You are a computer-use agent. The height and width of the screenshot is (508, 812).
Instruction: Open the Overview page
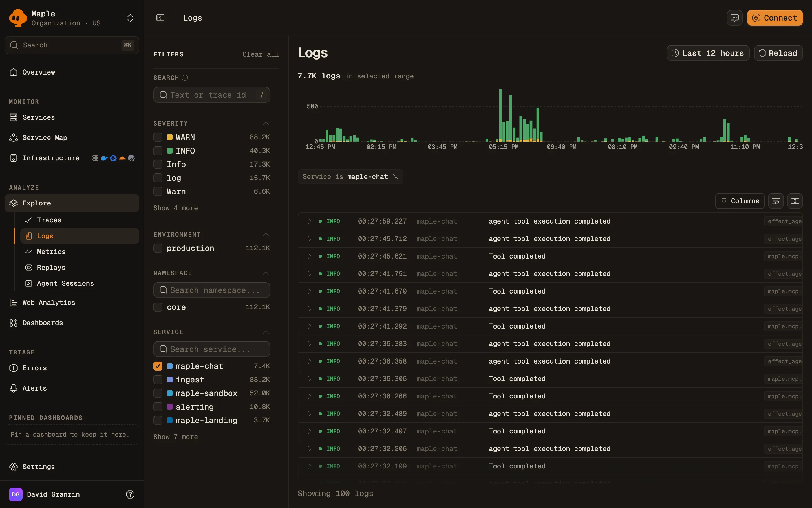(72, 72)
